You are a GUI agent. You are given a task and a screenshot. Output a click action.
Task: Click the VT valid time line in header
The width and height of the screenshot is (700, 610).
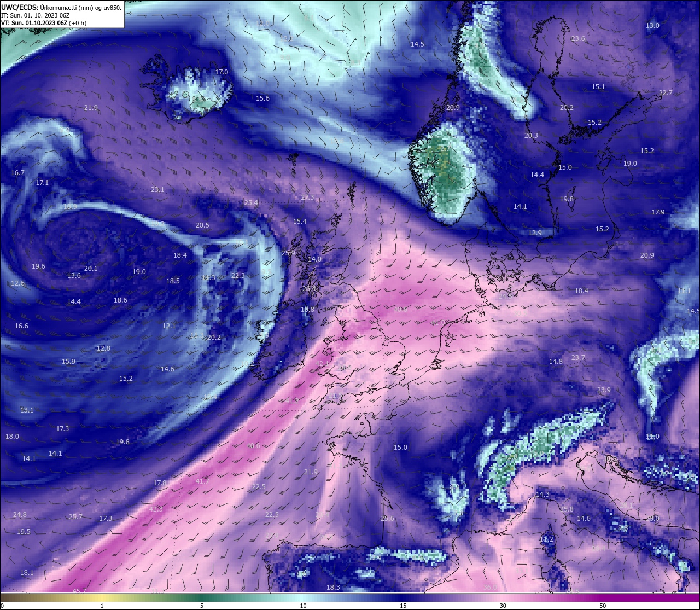(44, 23)
